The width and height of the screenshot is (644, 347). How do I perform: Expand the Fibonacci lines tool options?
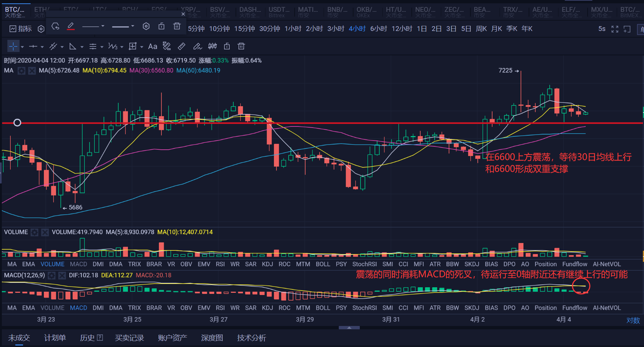coord(102,47)
